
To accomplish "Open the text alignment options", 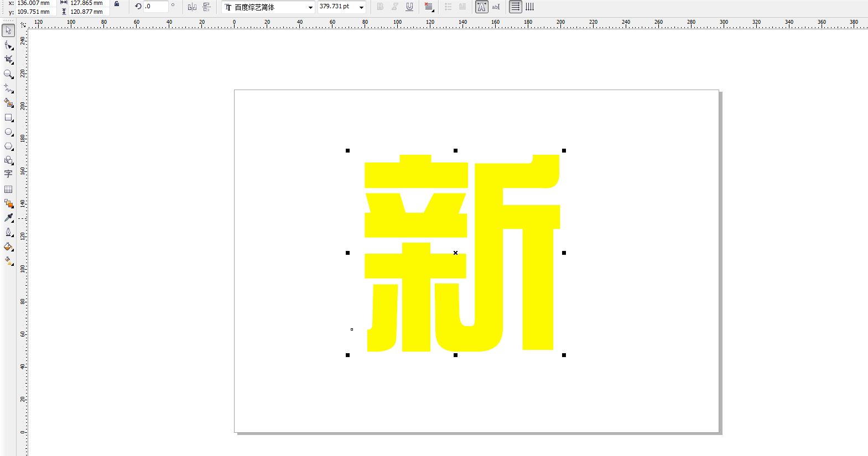I will (x=429, y=7).
